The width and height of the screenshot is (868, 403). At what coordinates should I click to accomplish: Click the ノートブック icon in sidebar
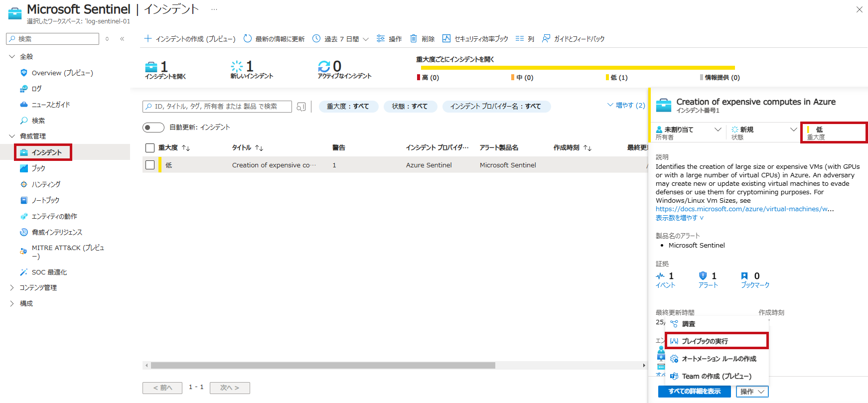tap(23, 200)
